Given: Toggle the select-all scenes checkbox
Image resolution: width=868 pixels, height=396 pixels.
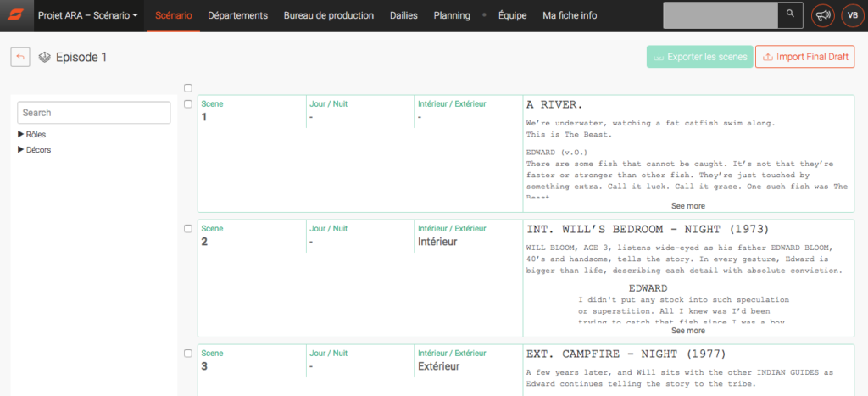Looking at the screenshot, I should click(188, 87).
